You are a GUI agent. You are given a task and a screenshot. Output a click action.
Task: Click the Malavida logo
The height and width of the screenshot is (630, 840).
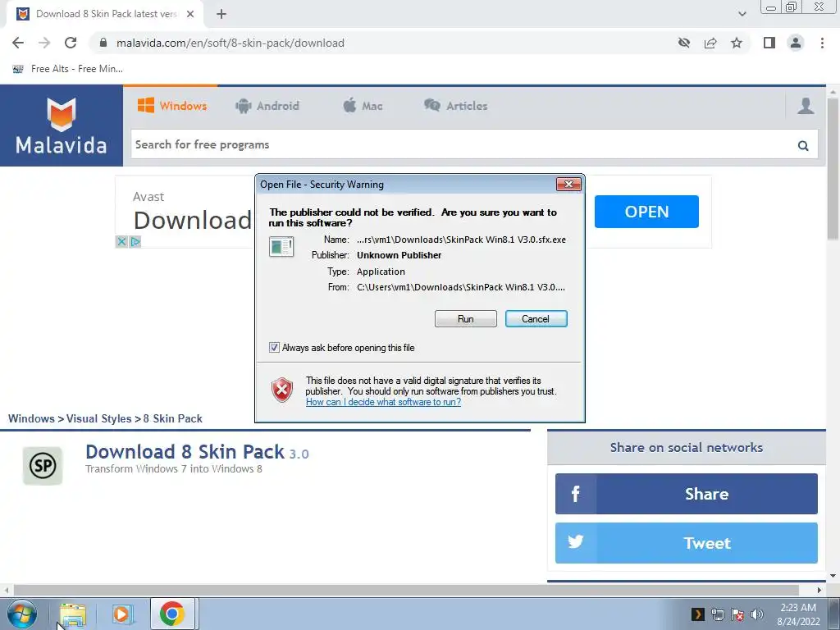pos(61,126)
